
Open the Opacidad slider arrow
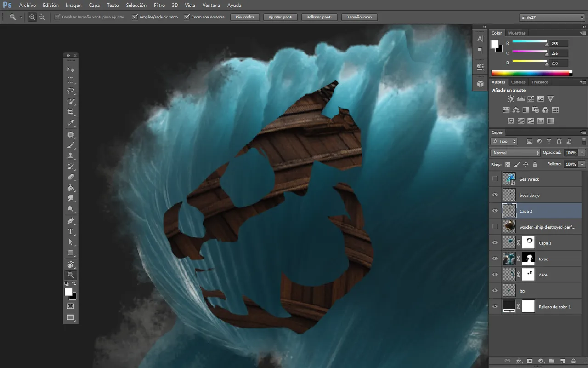click(582, 153)
